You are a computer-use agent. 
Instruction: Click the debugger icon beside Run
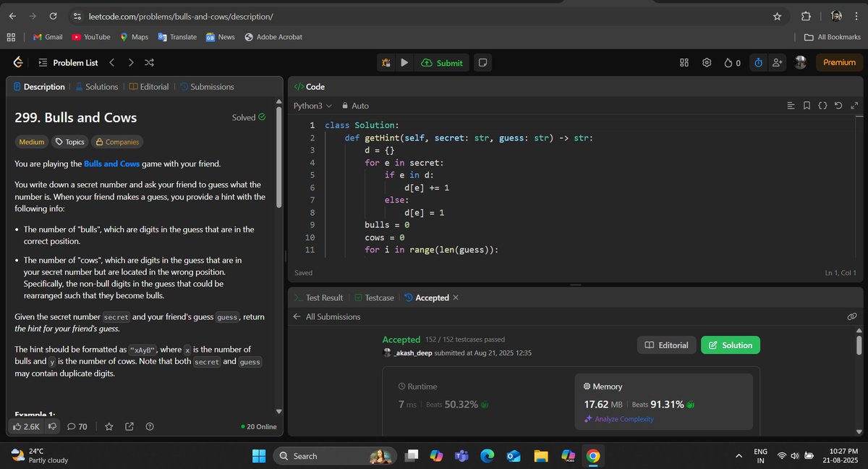click(387, 63)
